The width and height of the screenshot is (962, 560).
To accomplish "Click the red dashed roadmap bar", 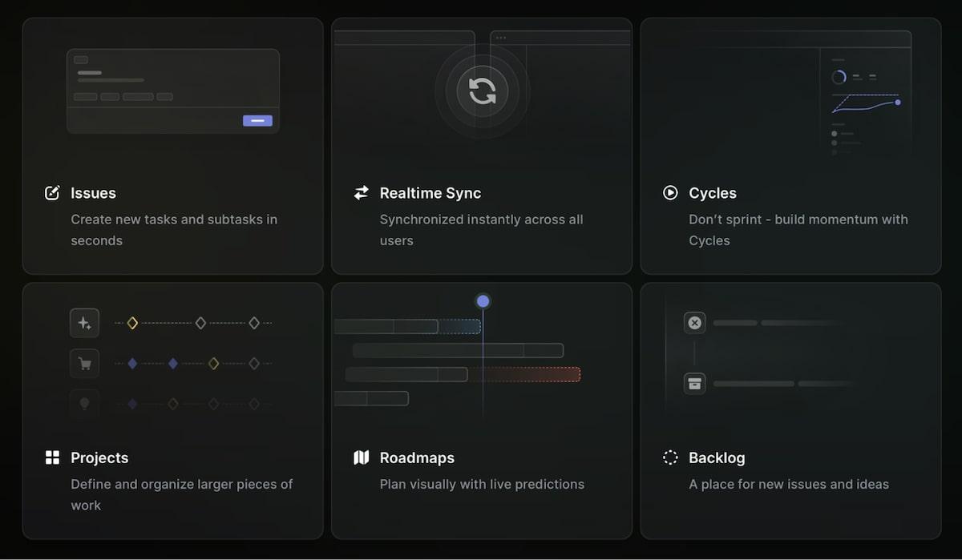I will [x=524, y=374].
